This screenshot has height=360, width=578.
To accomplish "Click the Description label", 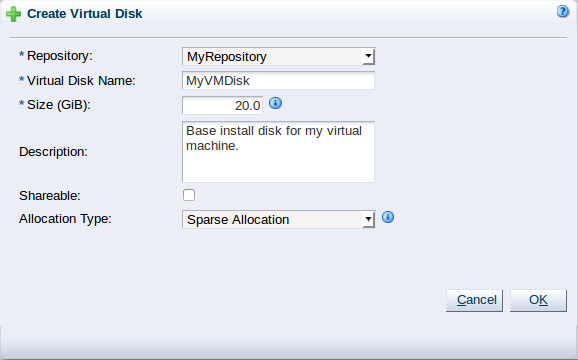I will coord(53,151).
